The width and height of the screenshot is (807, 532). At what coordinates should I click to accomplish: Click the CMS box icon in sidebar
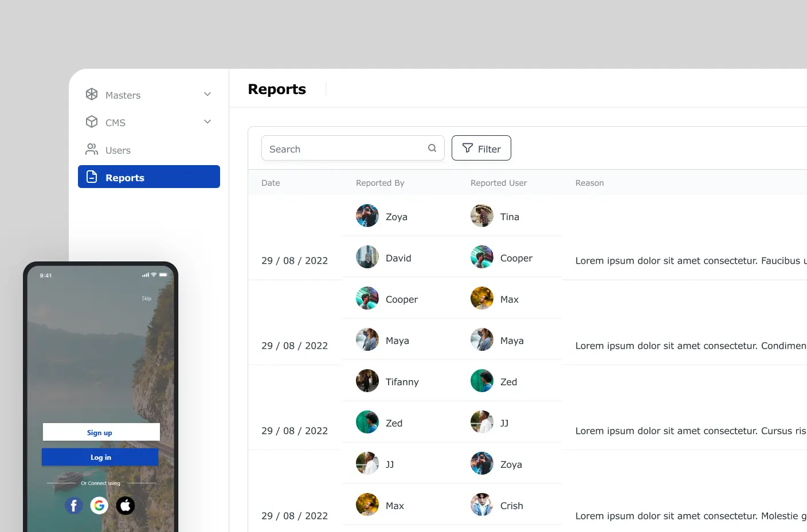tap(92, 122)
